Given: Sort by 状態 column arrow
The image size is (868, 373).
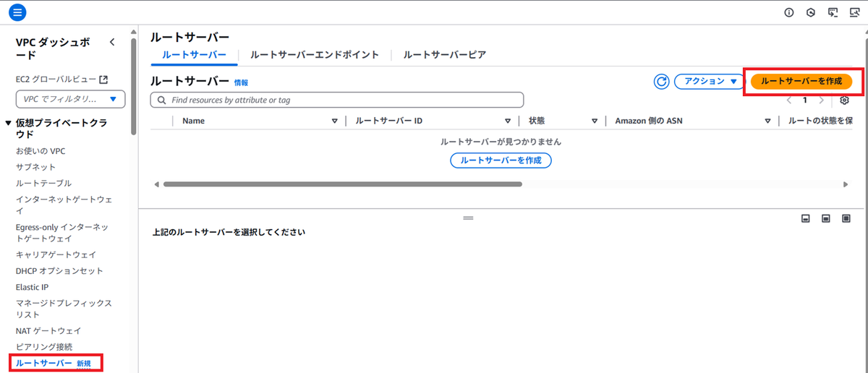Looking at the screenshot, I should 595,121.
